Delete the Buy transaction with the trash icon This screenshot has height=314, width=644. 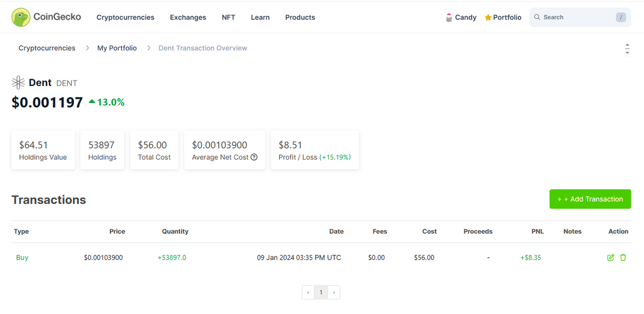click(623, 257)
